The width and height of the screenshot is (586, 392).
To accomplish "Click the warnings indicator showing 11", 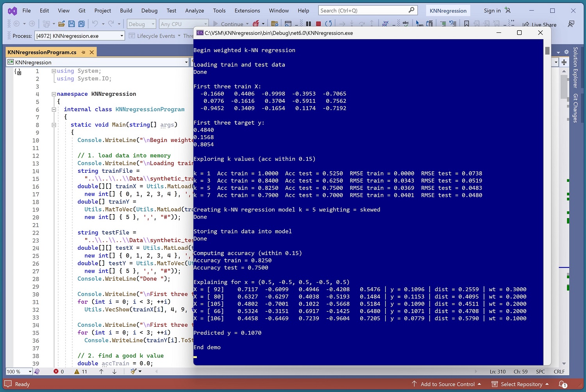I will pyautogui.click(x=81, y=371).
